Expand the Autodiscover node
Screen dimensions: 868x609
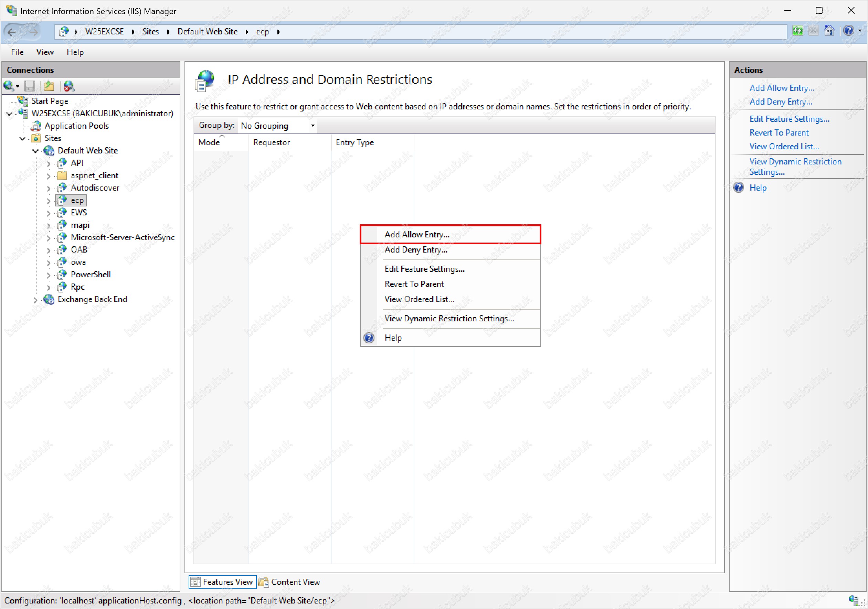tap(49, 188)
